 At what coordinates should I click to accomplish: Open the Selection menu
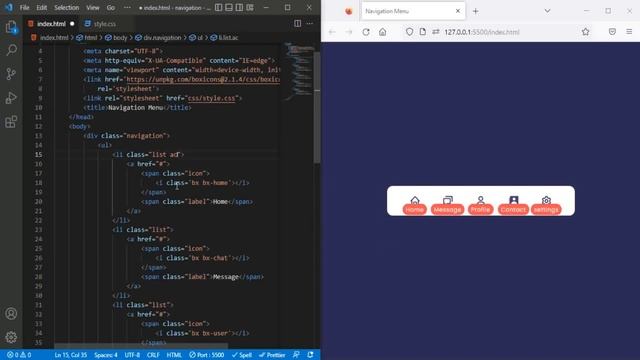tap(67, 7)
